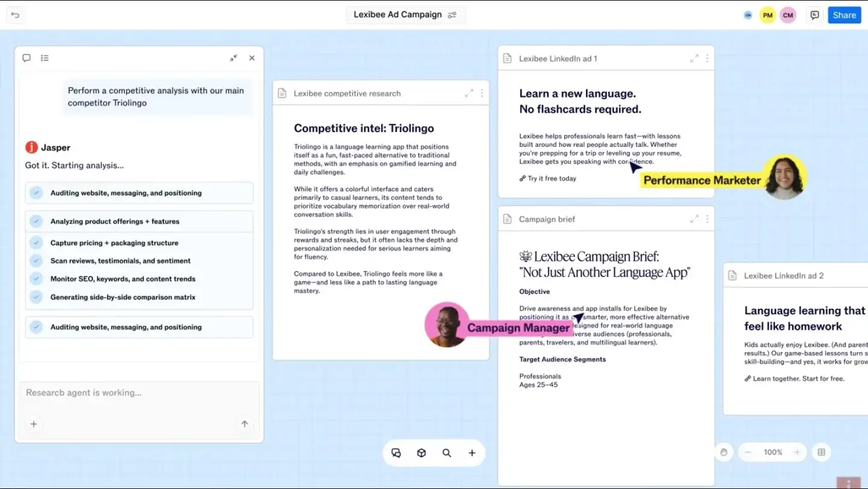This screenshot has height=489, width=868.
Task: Click the document icon on Lexibee LinkedIn ad 2
Action: (732, 276)
